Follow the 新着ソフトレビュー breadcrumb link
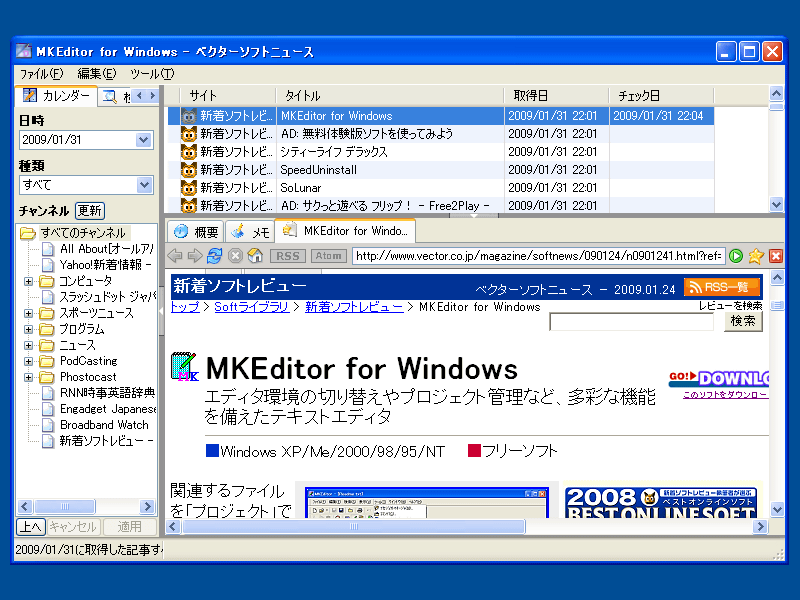The height and width of the screenshot is (600, 800). click(355, 307)
